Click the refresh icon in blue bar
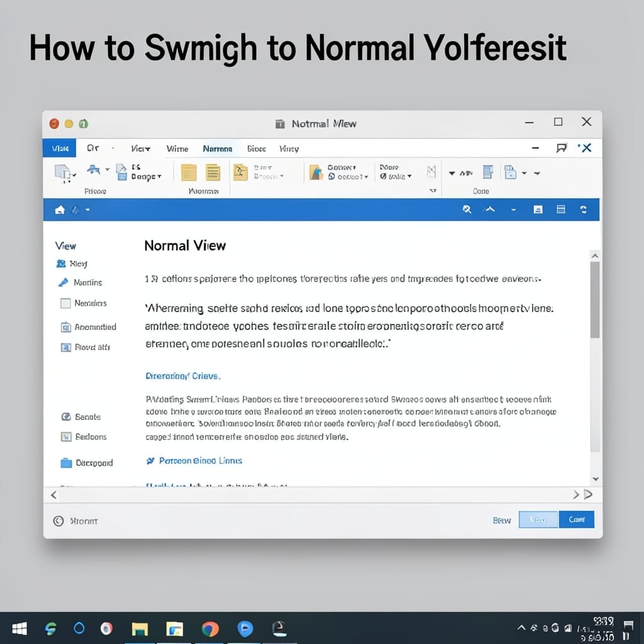 point(583,210)
